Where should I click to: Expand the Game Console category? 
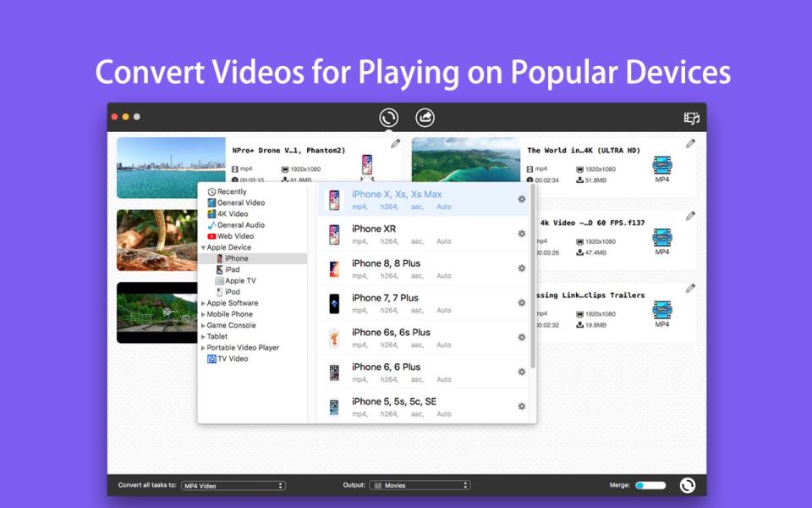pos(203,325)
